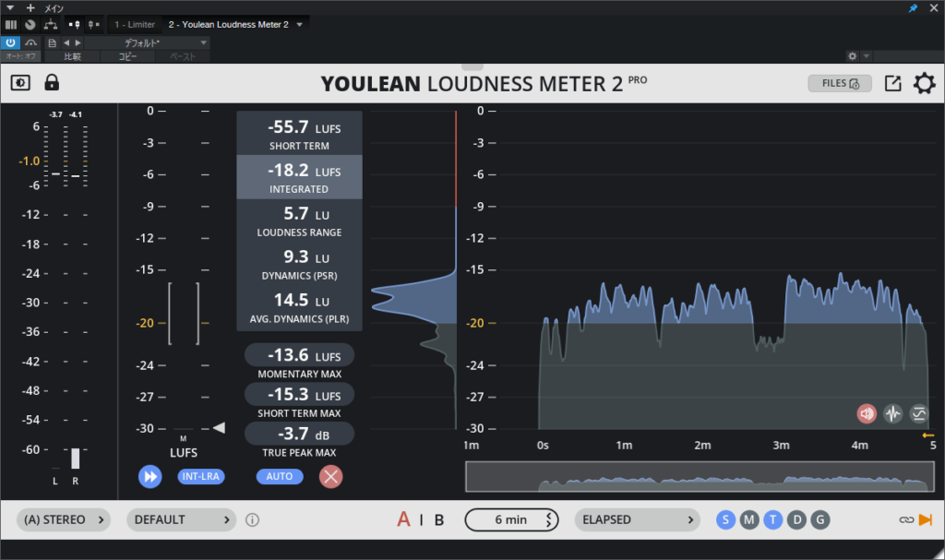Toggle the plugin power button
Screen dimensions: 945x560
click(x=10, y=42)
